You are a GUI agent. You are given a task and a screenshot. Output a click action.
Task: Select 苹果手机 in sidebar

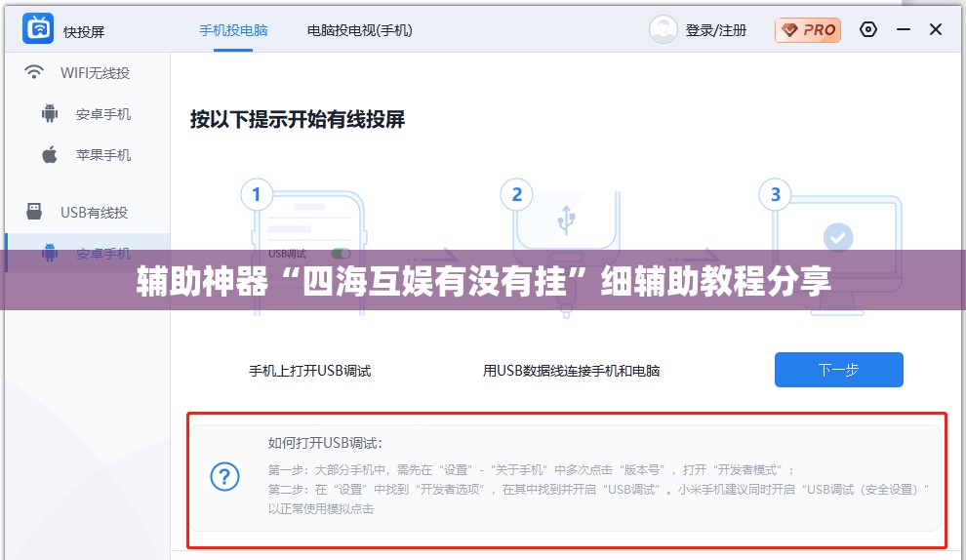tap(102, 155)
